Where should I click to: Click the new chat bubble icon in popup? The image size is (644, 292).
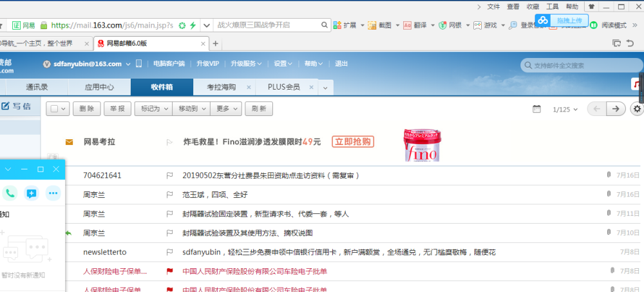pyautogui.click(x=32, y=193)
